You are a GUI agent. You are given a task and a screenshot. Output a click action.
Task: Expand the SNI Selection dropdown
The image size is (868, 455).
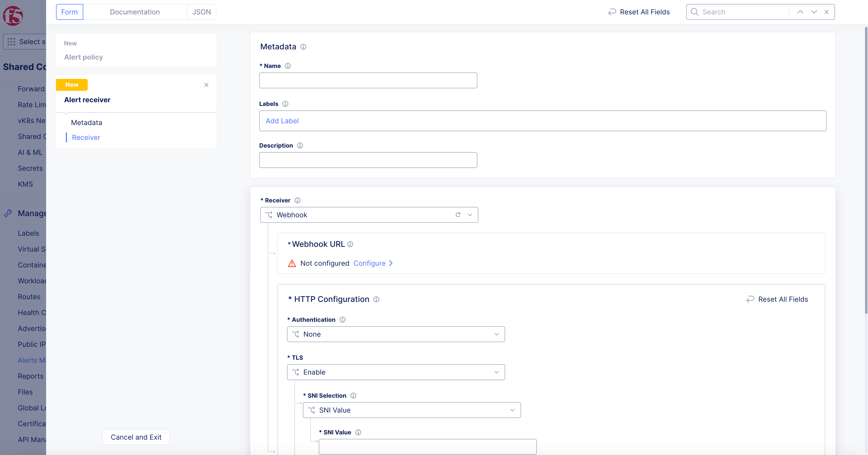coord(411,410)
